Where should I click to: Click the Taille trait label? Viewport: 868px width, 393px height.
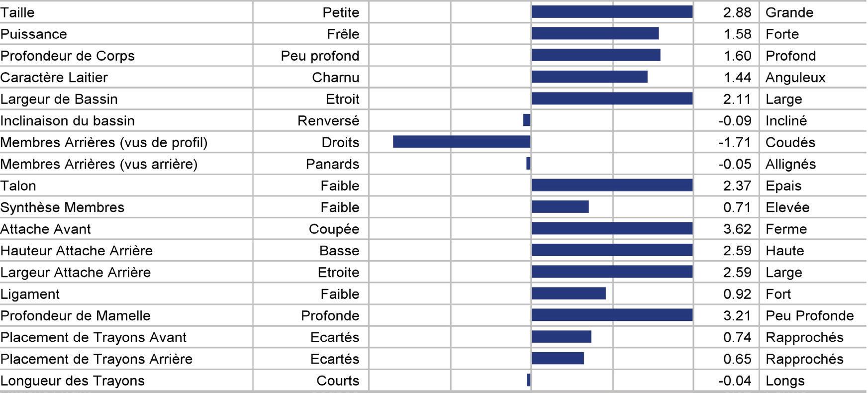pos(17,12)
